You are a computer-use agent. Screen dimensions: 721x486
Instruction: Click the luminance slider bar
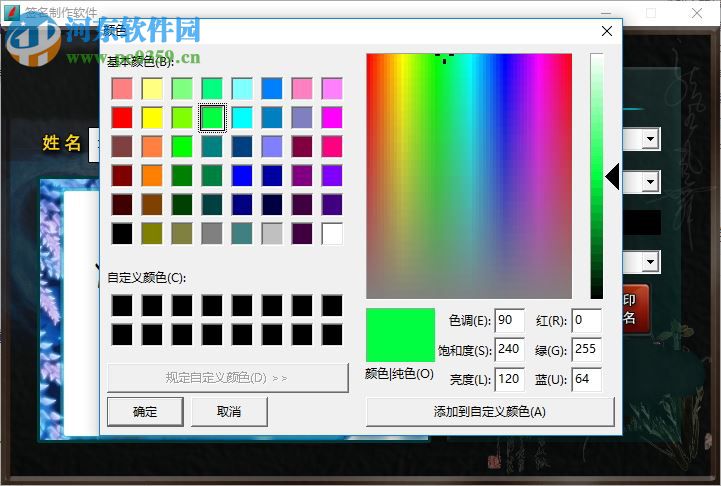tap(596, 176)
